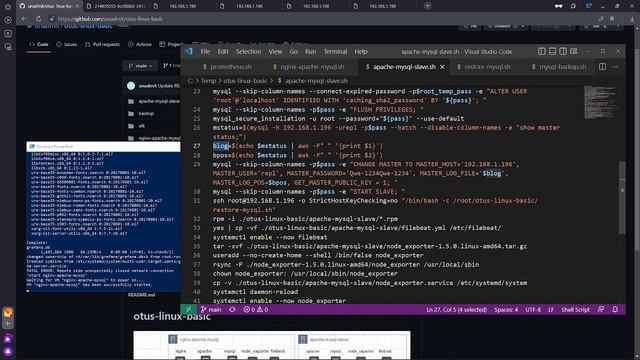The height and width of the screenshot is (360, 640).
Task: Open the Help menu in VS Code
Action: 361,52
